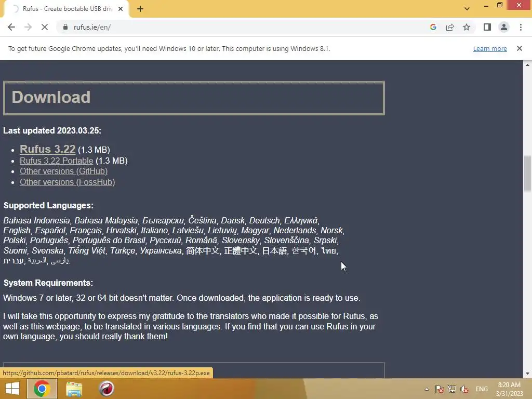
Task: Go back to the previous page
Action: [11, 27]
